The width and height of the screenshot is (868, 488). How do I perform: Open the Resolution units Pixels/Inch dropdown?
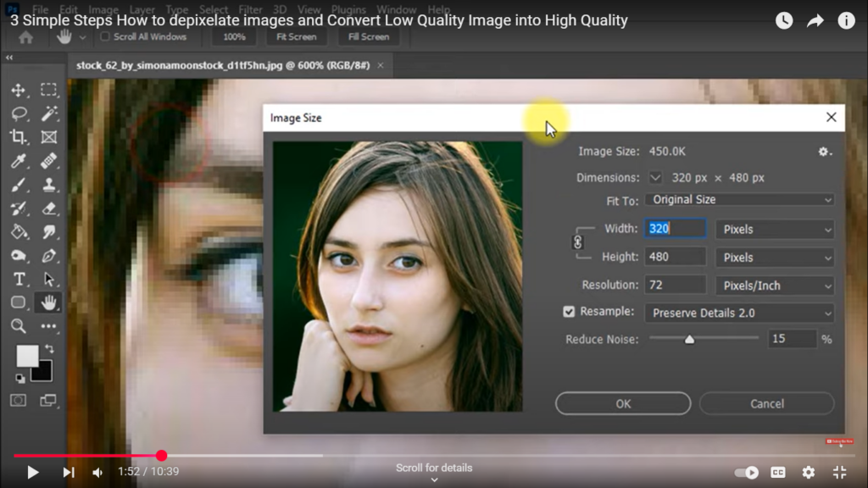click(775, 286)
